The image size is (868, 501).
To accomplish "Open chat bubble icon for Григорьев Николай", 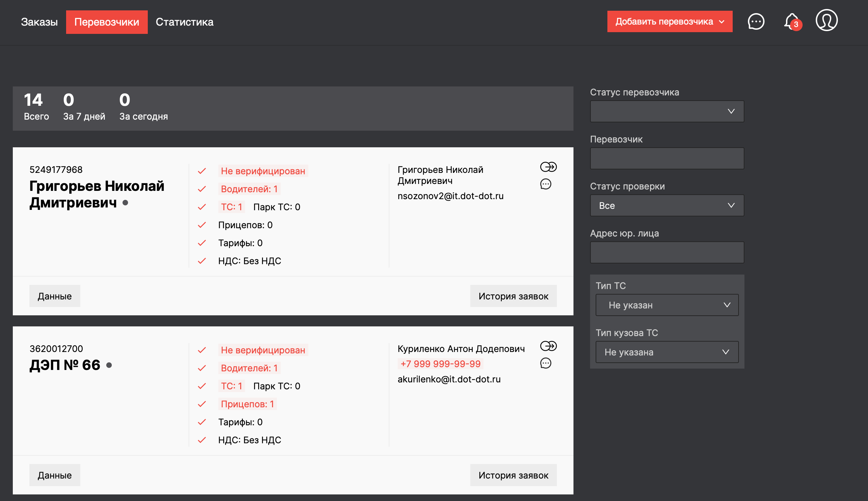I will tap(546, 184).
